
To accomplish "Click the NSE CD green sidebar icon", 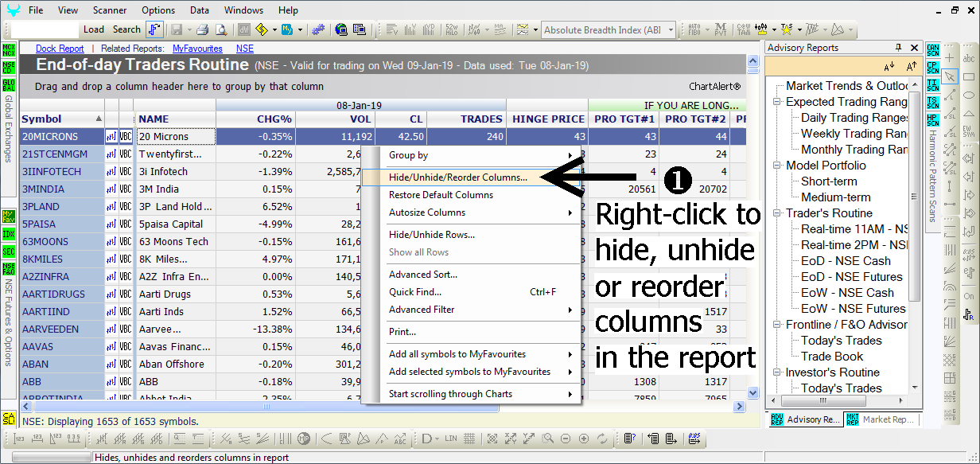I will click(9, 67).
